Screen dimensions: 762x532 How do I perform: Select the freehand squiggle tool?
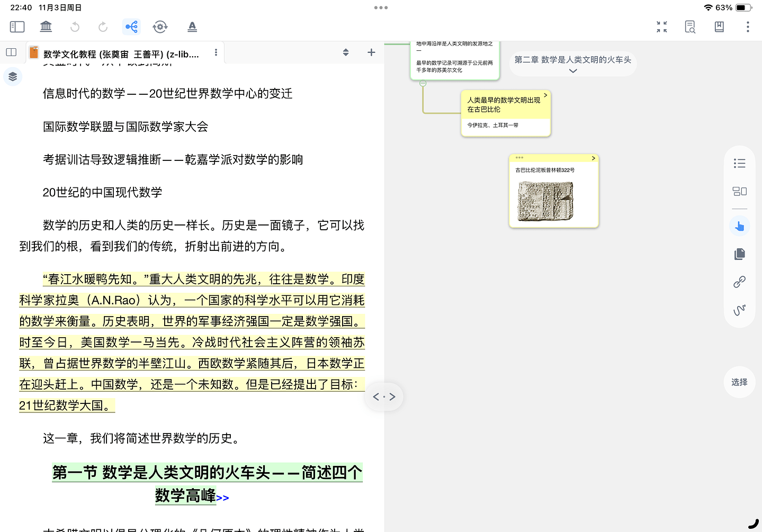pyautogui.click(x=740, y=310)
